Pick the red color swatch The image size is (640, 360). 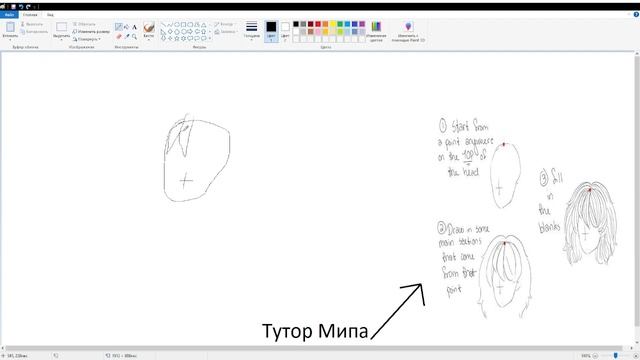(x=318, y=24)
